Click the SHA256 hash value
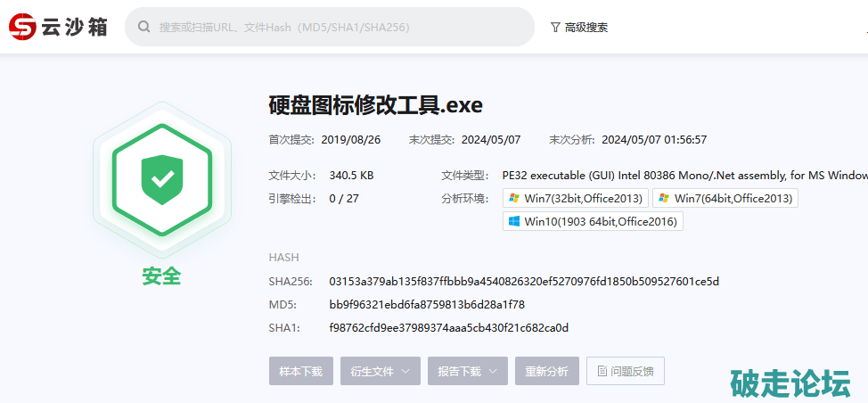This screenshot has height=403, width=868. (523, 282)
